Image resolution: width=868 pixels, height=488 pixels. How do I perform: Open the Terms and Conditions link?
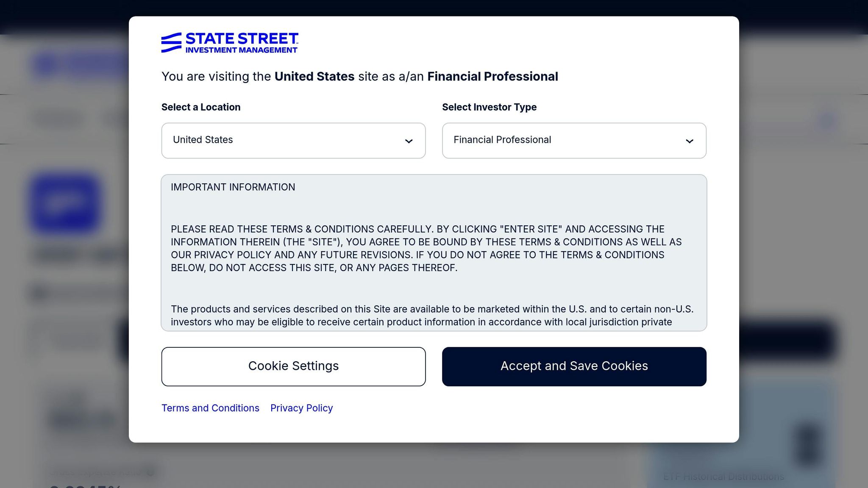210,408
